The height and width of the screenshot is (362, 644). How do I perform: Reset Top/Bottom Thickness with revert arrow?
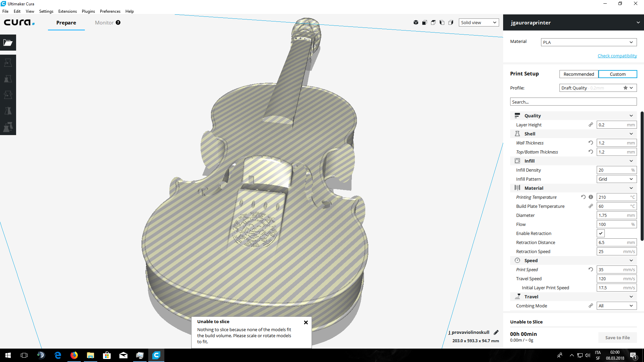(591, 152)
